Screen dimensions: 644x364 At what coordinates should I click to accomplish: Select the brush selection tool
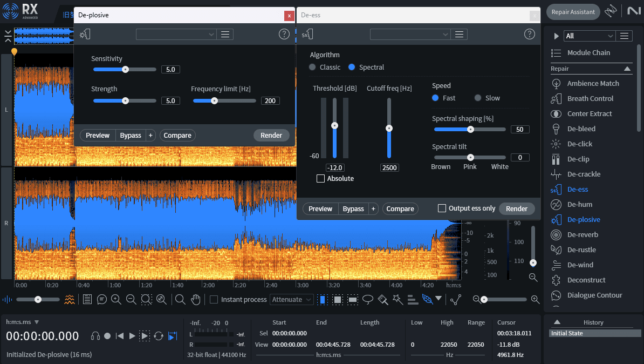[x=383, y=299]
